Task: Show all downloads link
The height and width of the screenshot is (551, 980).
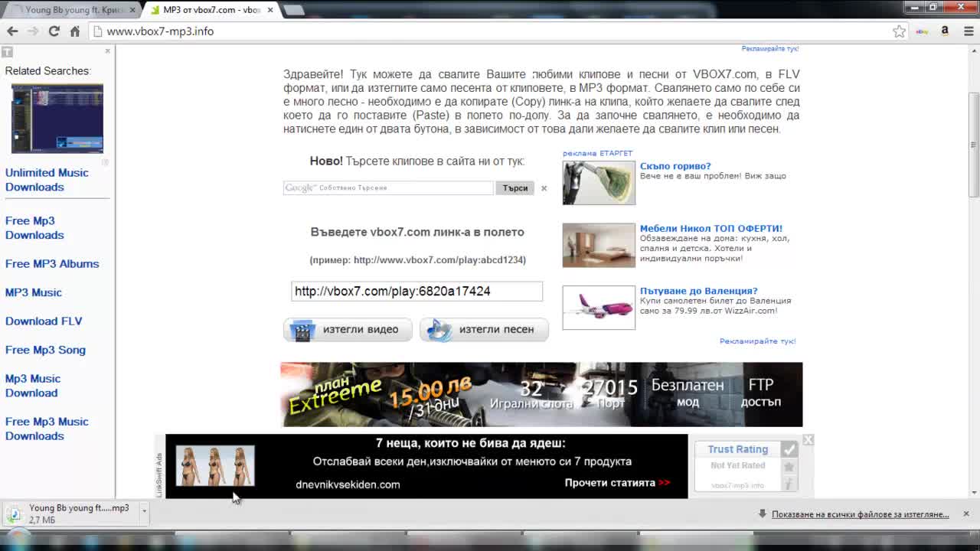Action: pos(860,514)
